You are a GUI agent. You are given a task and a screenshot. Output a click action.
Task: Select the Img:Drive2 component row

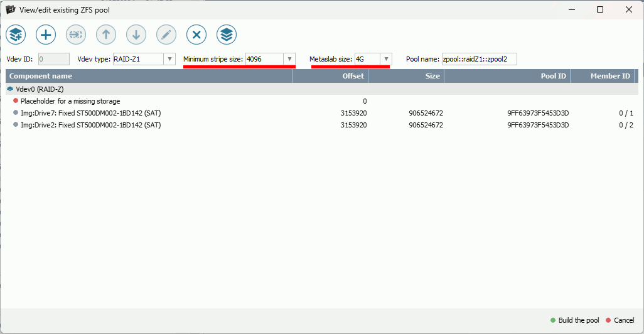90,125
